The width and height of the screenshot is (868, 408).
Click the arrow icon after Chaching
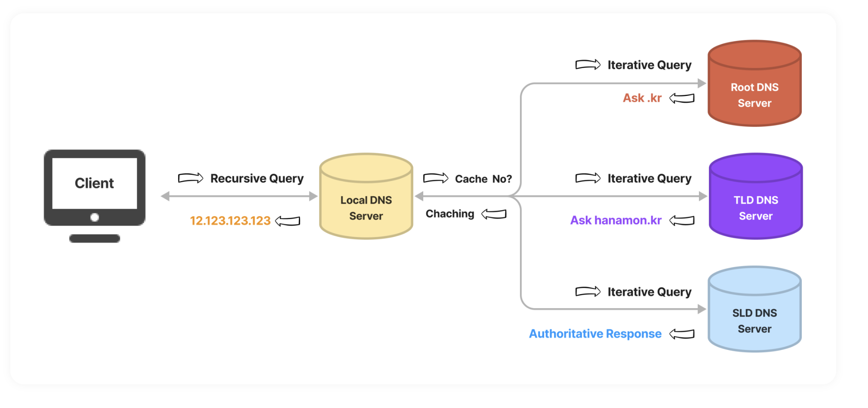coord(494,214)
